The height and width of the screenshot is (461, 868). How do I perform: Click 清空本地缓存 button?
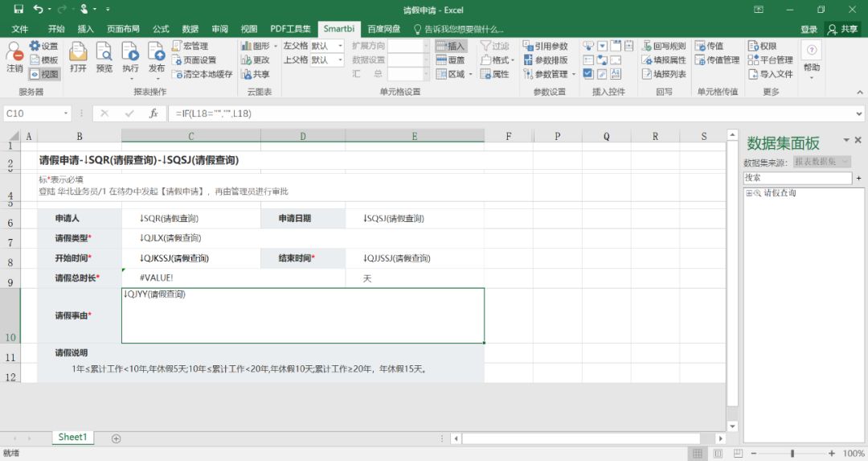[x=202, y=74]
